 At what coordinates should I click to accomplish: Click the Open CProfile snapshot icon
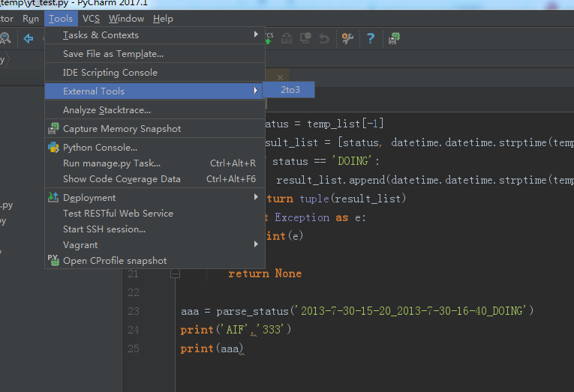pyautogui.click(x=53, y=260)
